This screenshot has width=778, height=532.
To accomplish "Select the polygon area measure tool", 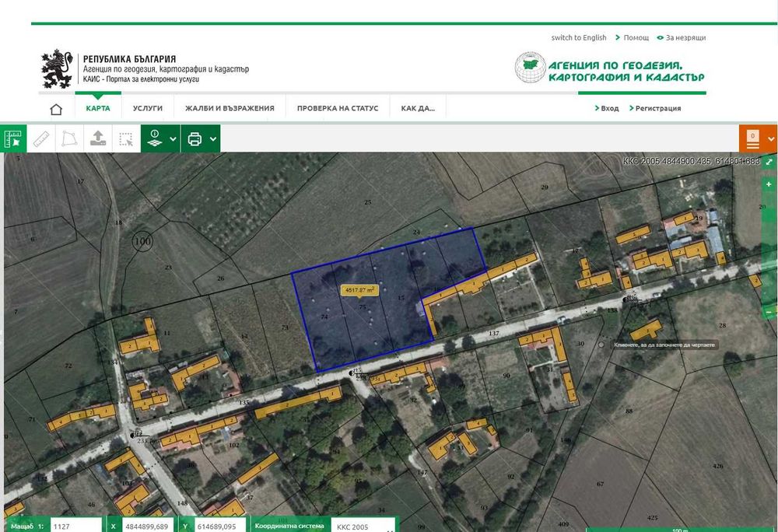I will coord(69,138).
